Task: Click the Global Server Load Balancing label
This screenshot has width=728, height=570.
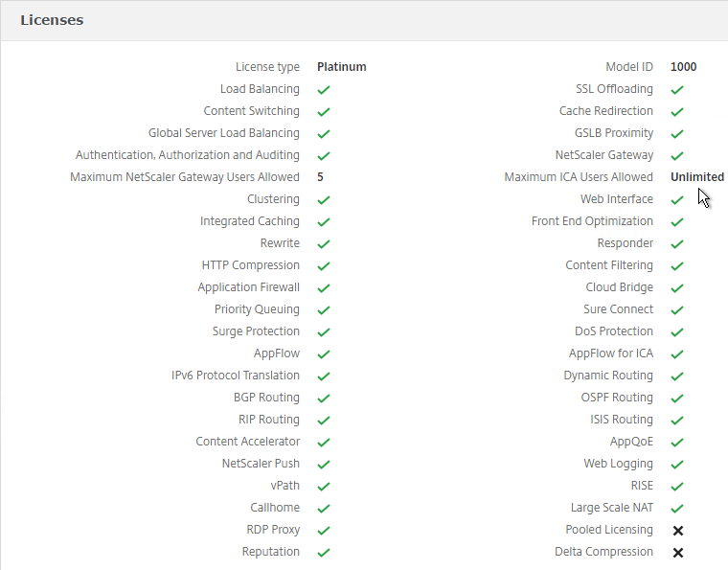Action: pos(224,133)
